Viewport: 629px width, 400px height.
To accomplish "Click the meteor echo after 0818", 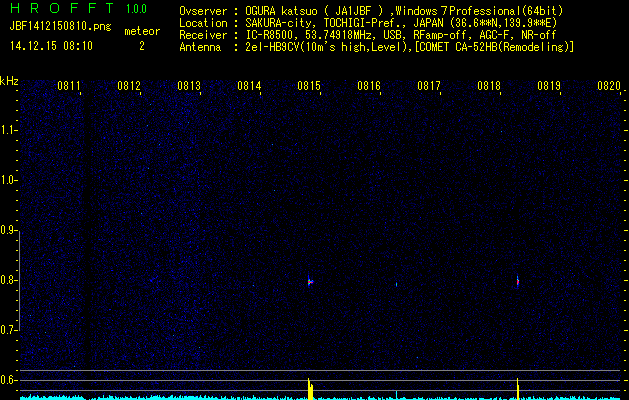I will click(517, 281).
